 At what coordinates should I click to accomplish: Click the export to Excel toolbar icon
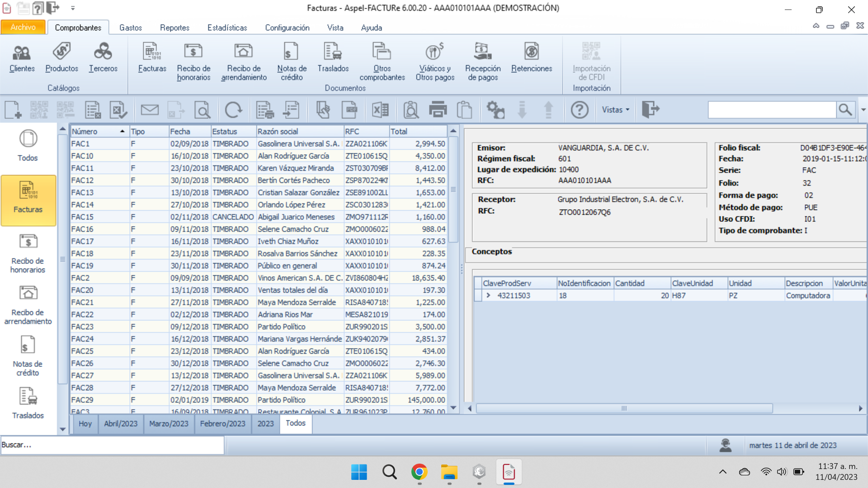380,110
